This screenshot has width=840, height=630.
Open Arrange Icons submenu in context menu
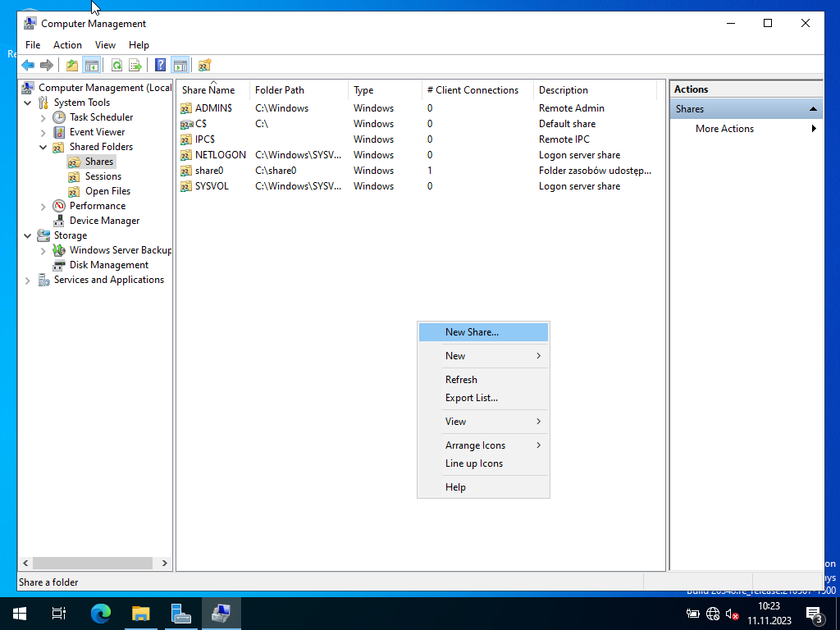tap(476, 445)
